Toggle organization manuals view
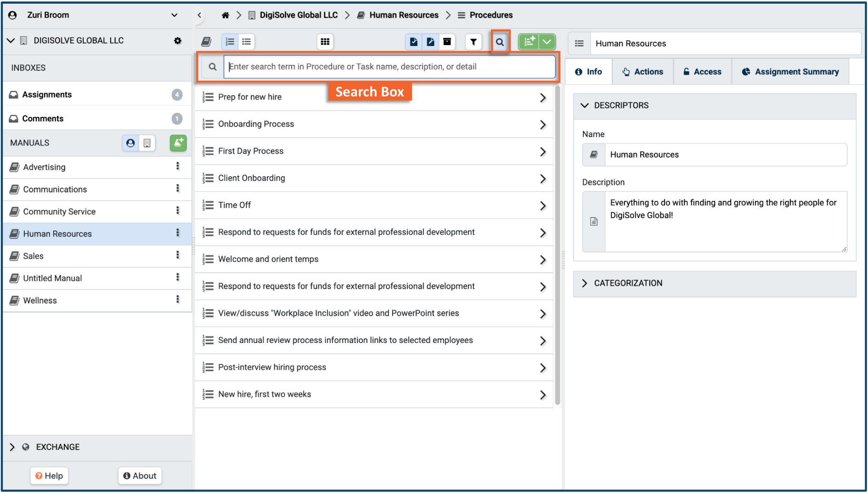The width and height of the screenshot is (868, 494). tap(147, 143)
